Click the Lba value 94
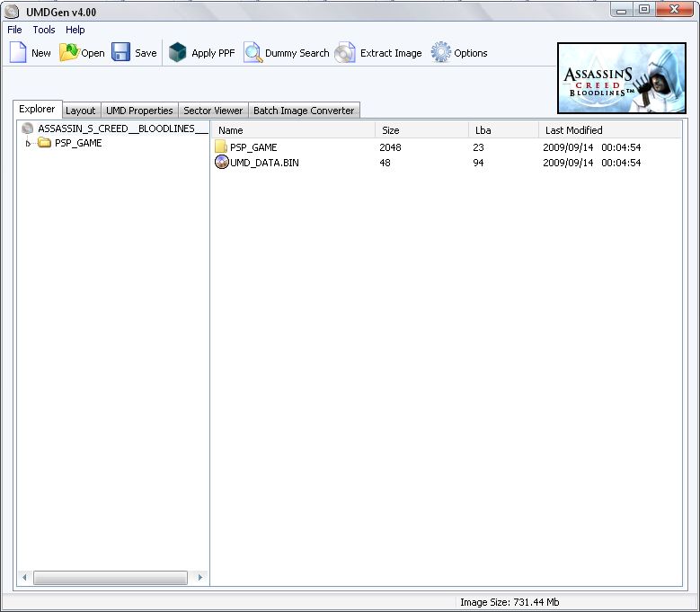The image size is (700, 612). pyautogui.click(x=478, y=163)
